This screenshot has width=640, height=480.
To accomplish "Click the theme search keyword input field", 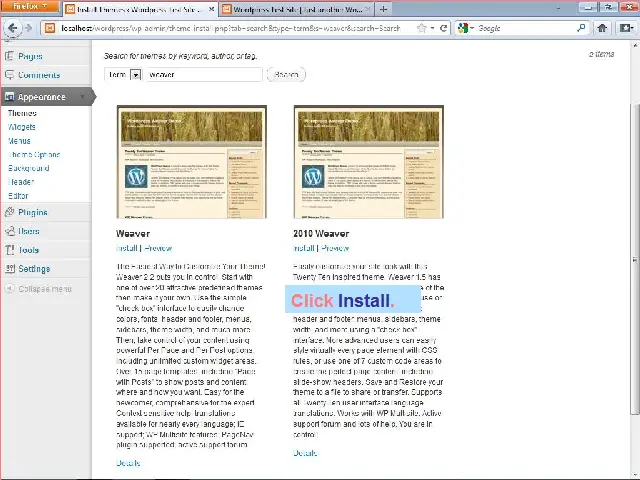I will (x=204, y=75).
